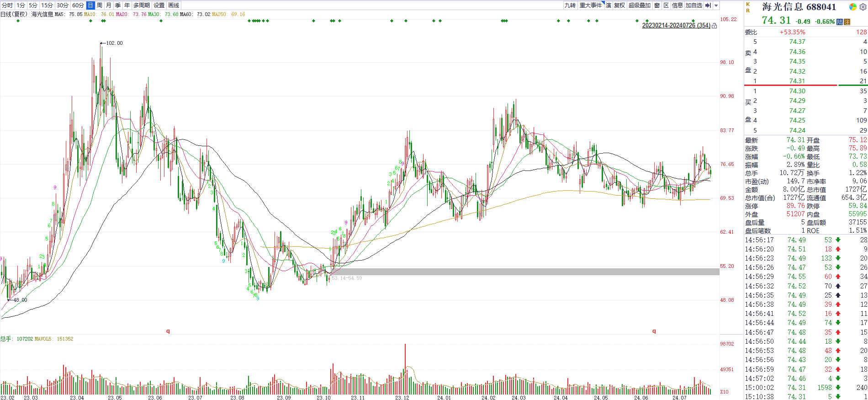Click the MA60 value 73.02 label
This screenshot has height=400, width=868.
(195, 15)
